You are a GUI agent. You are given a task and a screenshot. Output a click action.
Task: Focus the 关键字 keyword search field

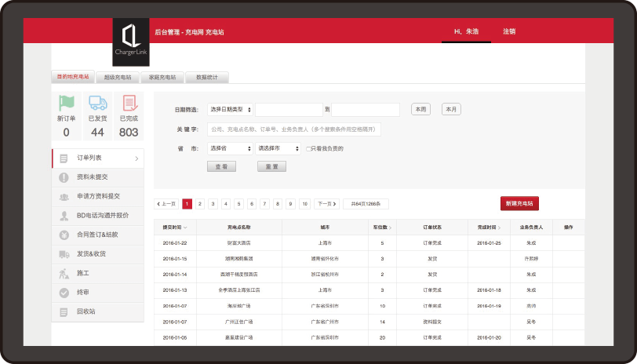294,129
